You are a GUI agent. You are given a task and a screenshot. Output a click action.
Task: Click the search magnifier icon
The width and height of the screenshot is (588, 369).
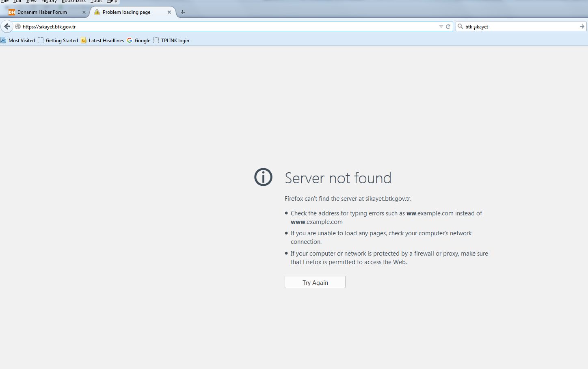point(460,26)
